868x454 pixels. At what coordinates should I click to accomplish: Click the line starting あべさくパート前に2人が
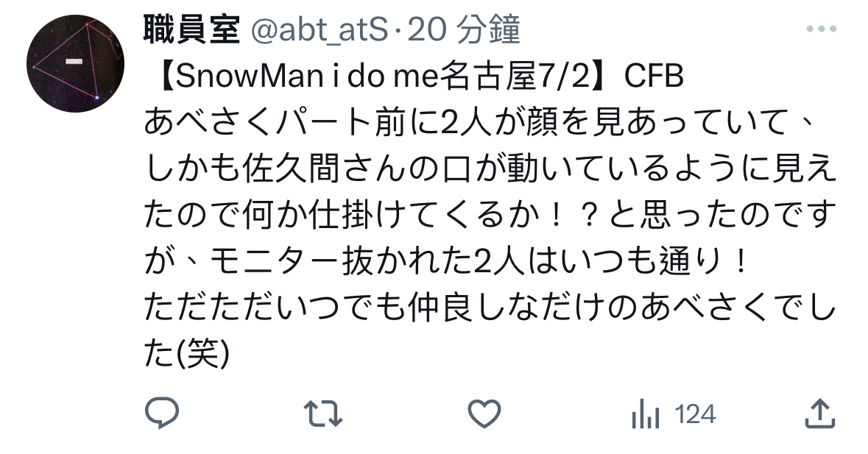coord(479,122)
